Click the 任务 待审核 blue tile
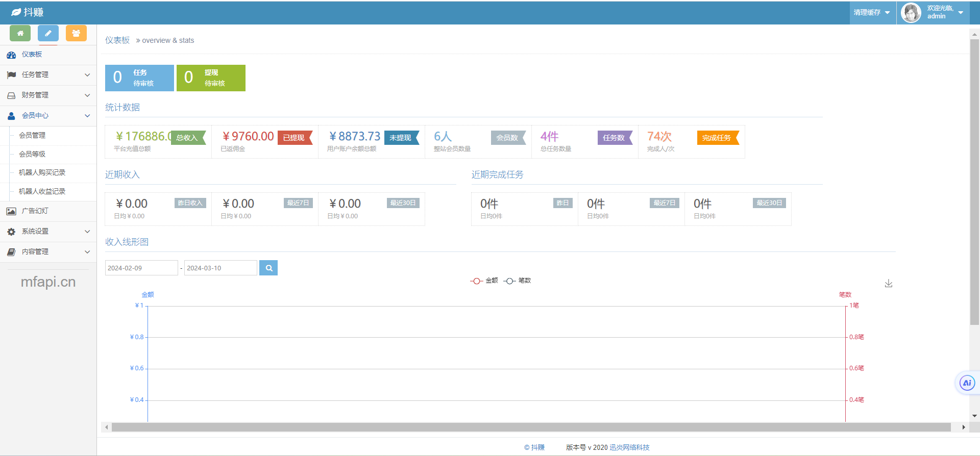 139,78
